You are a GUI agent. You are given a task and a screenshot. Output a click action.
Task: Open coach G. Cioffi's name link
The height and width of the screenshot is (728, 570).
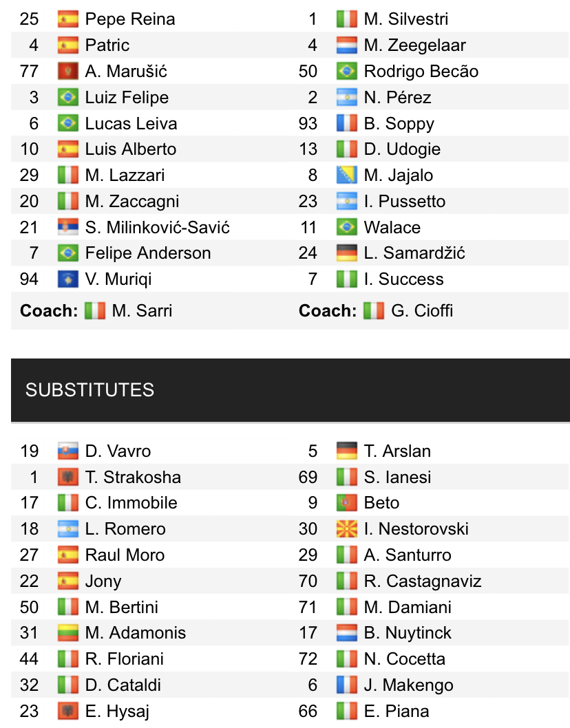[x=422, y=310]
